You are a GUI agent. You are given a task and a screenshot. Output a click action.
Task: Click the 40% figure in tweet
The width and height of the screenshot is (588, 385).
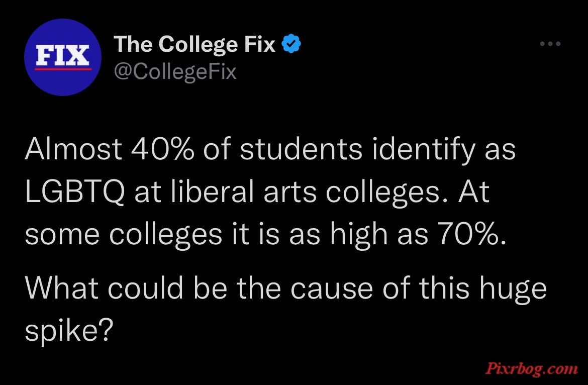tap(163, 149)
